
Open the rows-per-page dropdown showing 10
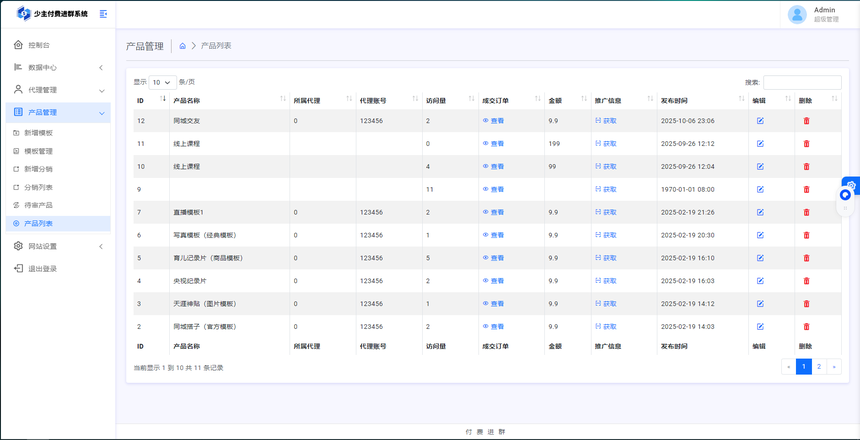[162, 82]
